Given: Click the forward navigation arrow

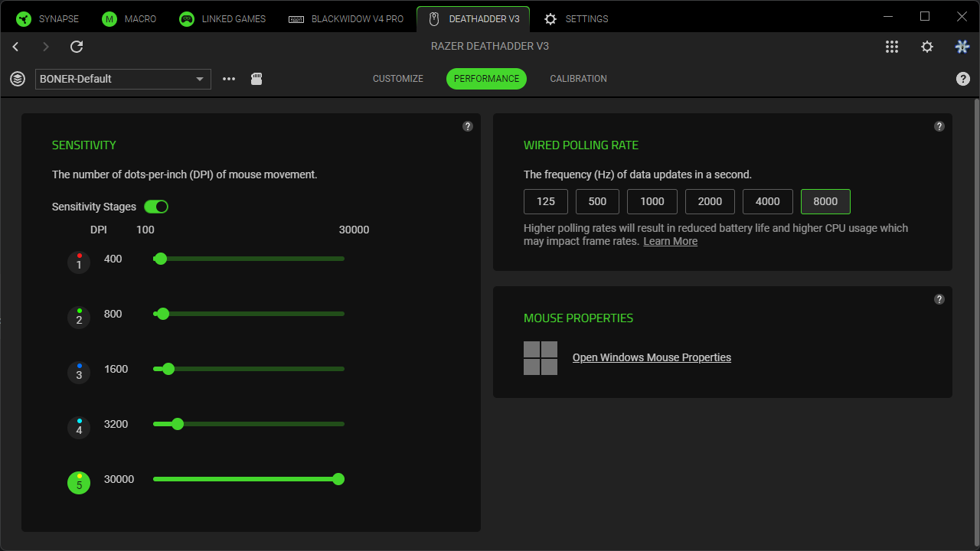Looking at the screenshot, I should (46, 47).
